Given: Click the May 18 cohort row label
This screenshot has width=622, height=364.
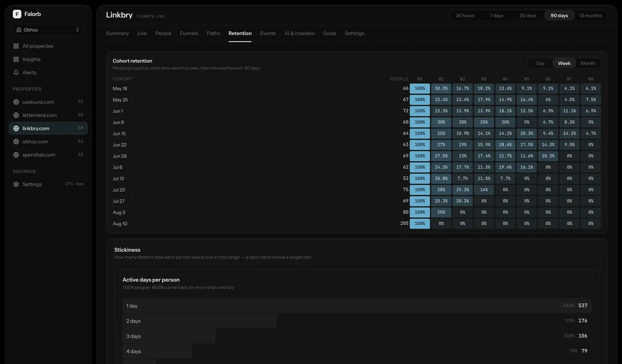Looking at the screenshot, I should click(x=120, y=89).
